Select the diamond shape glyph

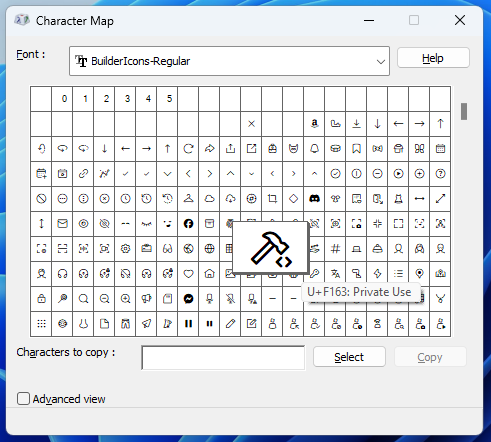(x=293, y=199)
